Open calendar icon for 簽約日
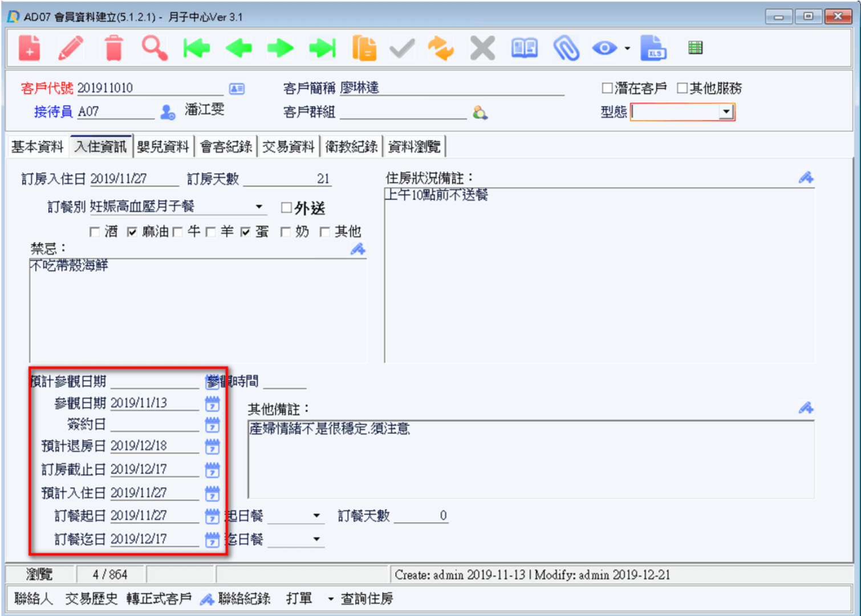Viewport: 861px width, 616px height. coord(212,425)
